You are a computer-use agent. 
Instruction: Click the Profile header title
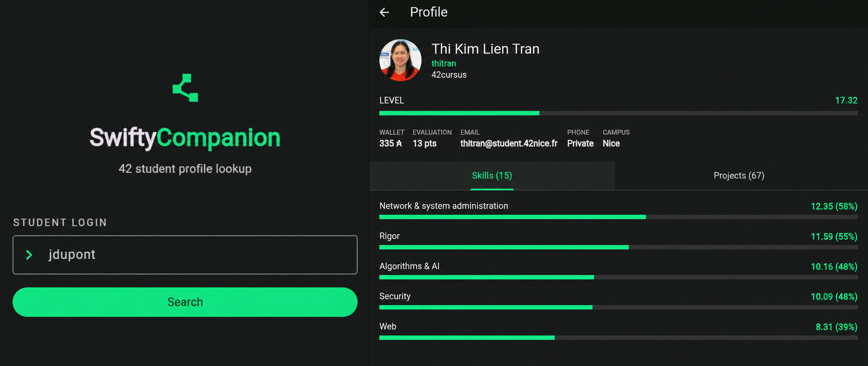429,12
